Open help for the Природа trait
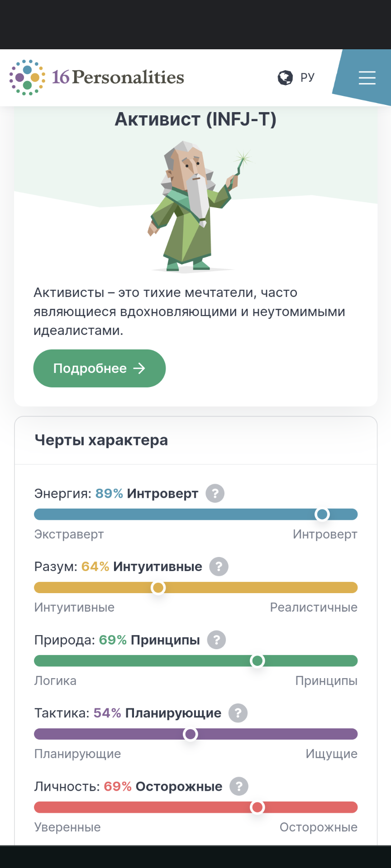 216,640
